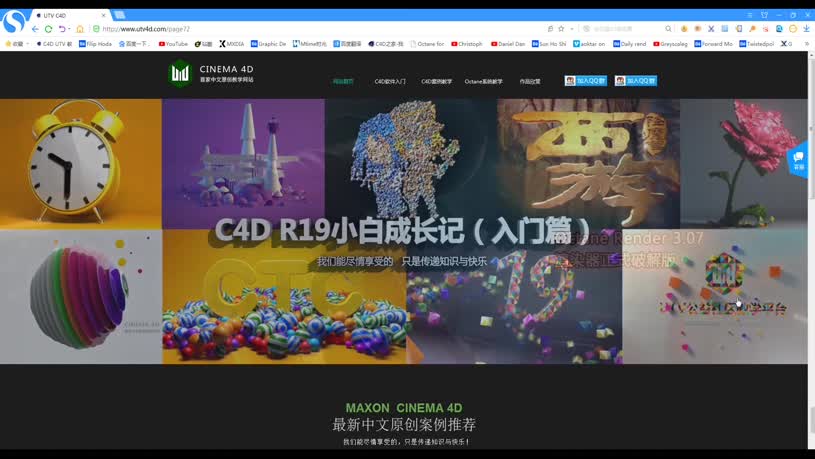Open the Son Ho Shi bookmark
Screen dimensions: 815x459
549,44
